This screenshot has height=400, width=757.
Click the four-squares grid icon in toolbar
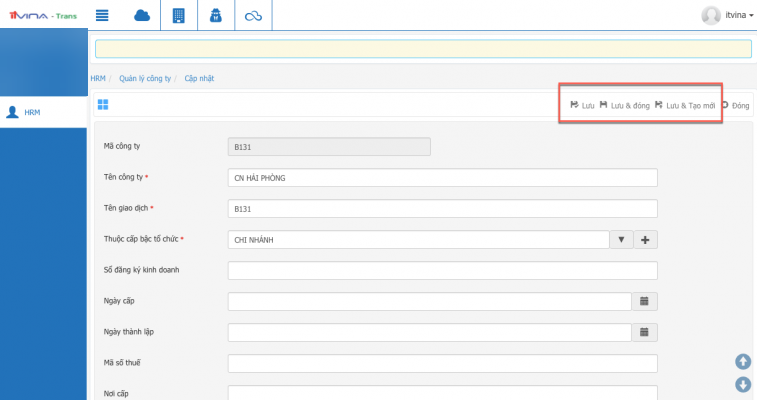103,104
